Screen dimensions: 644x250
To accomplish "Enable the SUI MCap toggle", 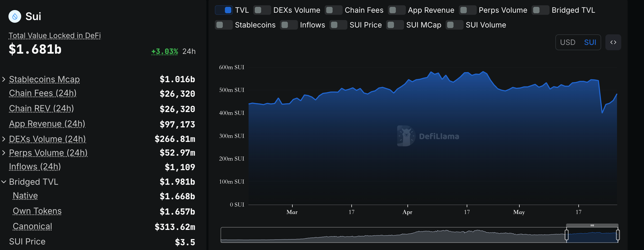I will tap(395, 25).
